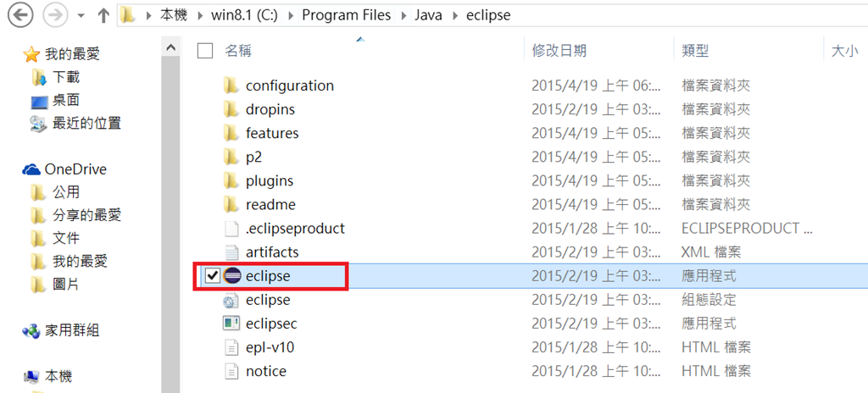The image size is (868, 393).
Task: Sort files by 類型 column header
Action: coord(695,51)
